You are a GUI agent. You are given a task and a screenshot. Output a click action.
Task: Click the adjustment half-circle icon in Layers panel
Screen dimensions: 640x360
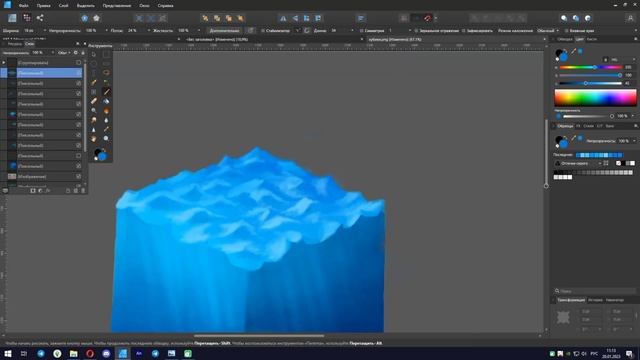[x=40, y=191]
